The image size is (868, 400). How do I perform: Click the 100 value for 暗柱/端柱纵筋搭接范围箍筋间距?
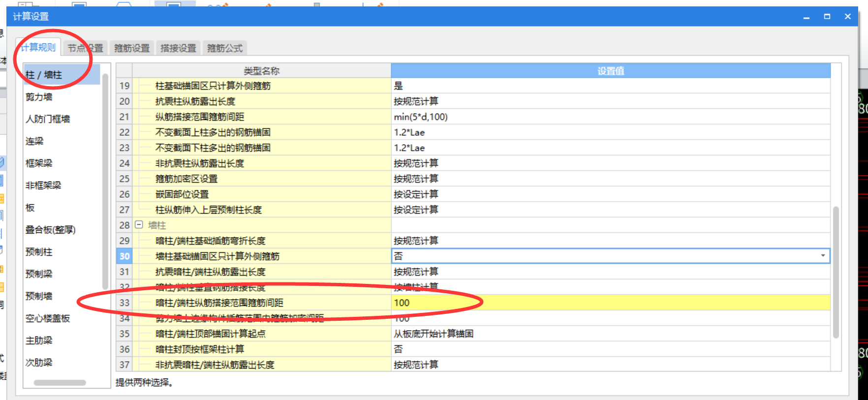coord(611,303)
